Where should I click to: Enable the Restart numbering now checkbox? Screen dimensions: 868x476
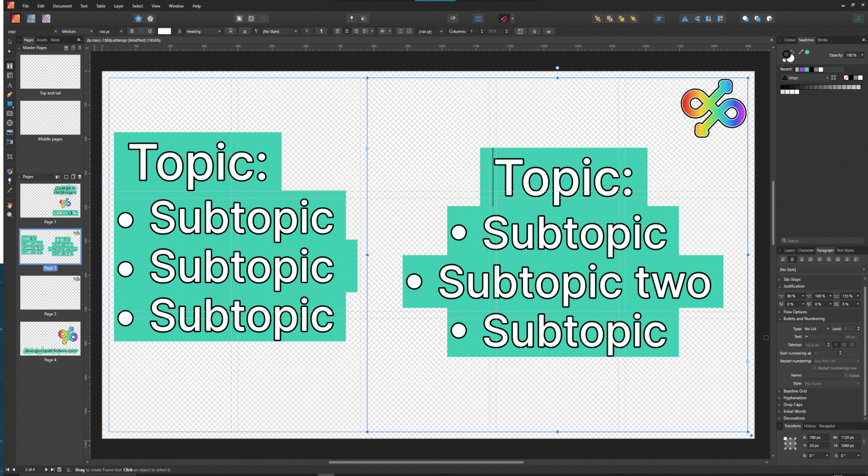816,368
